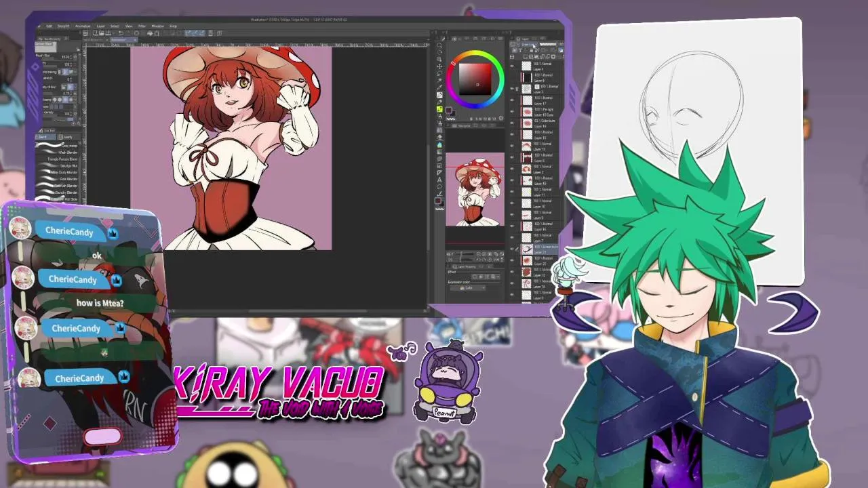Screen dimensions: 868x488
Task: Select the highlighted Pen tool
Action: point(439,95)
